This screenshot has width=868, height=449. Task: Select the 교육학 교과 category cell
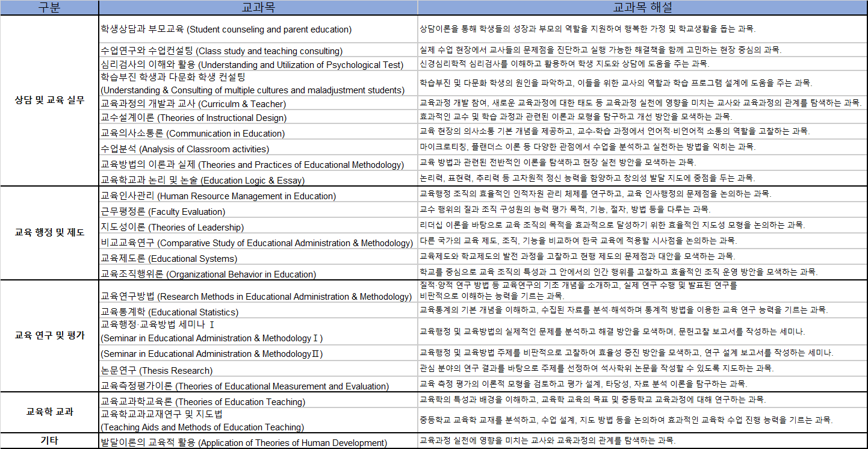tap(49, 412)
